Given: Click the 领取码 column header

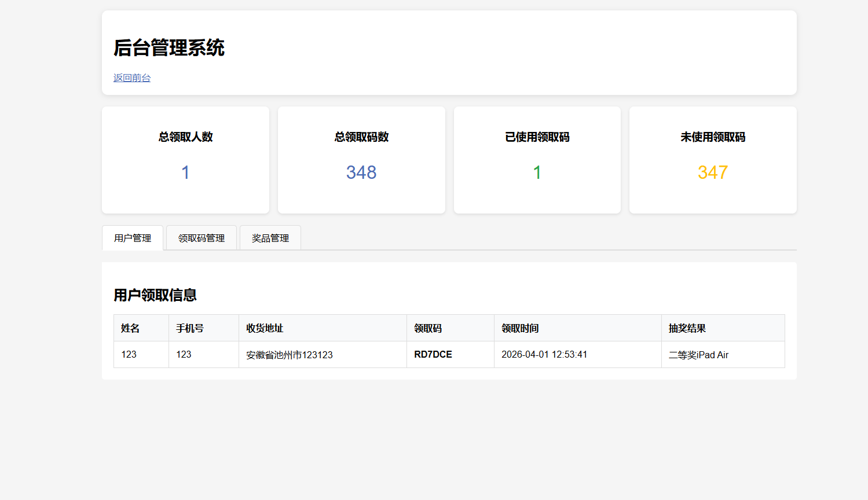Looking at the screenshot, I should coord(428,328).
